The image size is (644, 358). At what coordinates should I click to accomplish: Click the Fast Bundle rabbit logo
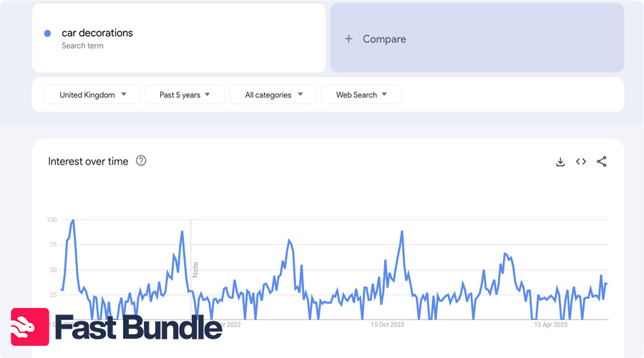coord(30,327)
